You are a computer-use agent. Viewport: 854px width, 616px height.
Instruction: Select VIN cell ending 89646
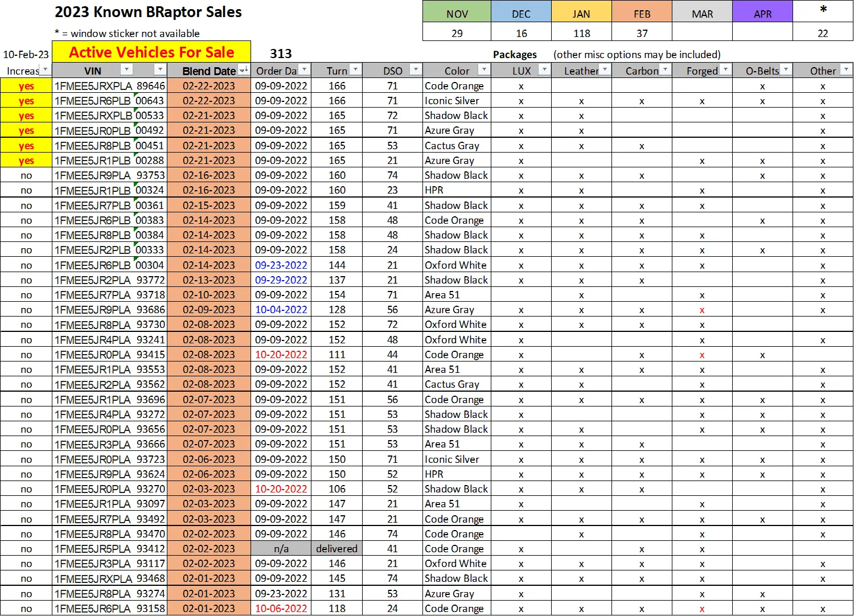(109, 86)
